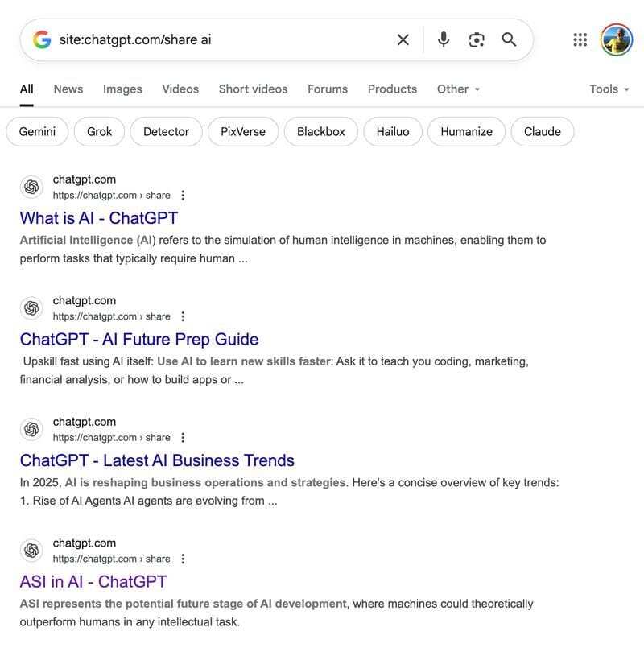Open the three-dot menu for What is AI result
Screen dimensions: 644x656
tap(183, 195)
